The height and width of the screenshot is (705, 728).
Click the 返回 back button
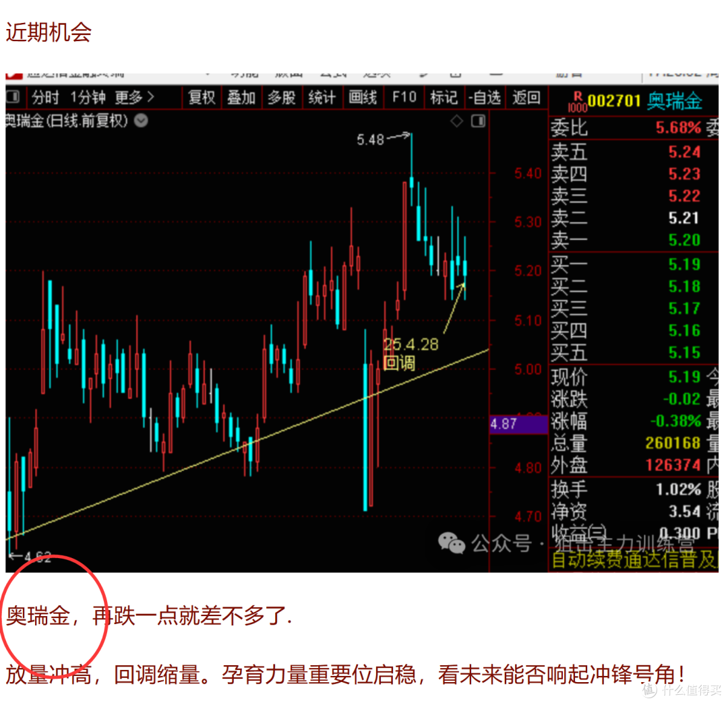[526, 98]
